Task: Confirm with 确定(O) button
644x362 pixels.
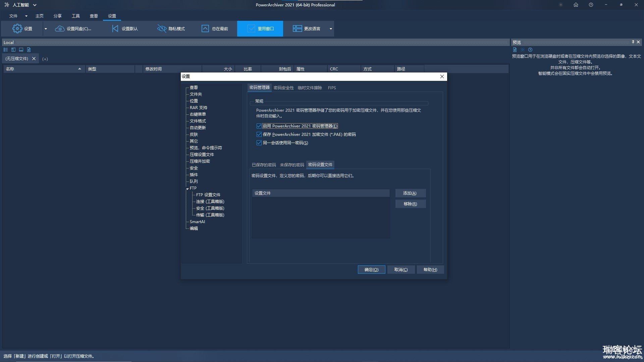Action: point(371,270)
